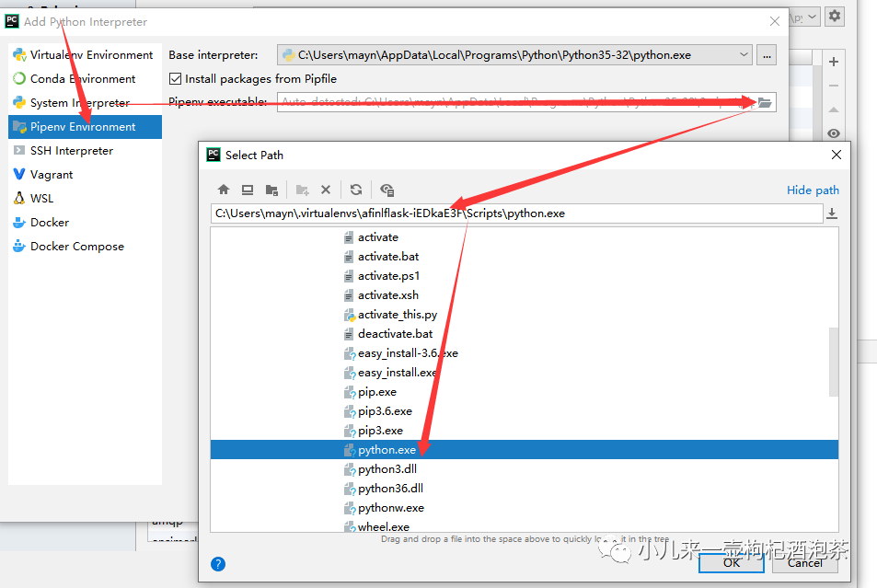Click the file tree vertical scrollbar
The width and height of the screenshot is (877, 588).
[x=834, y=362]
